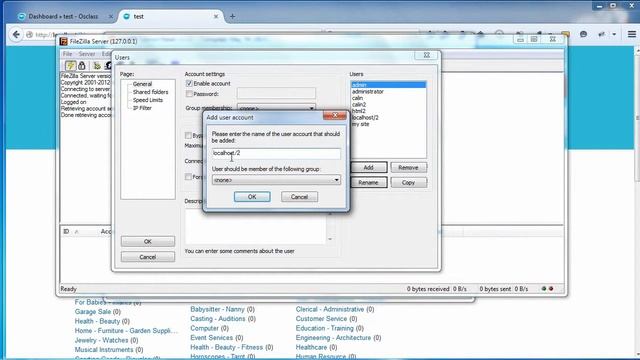The height and width of the screenshot is (360, 640).
Task: Select 'admin' in the Users list
Action: tap(389, 85)
